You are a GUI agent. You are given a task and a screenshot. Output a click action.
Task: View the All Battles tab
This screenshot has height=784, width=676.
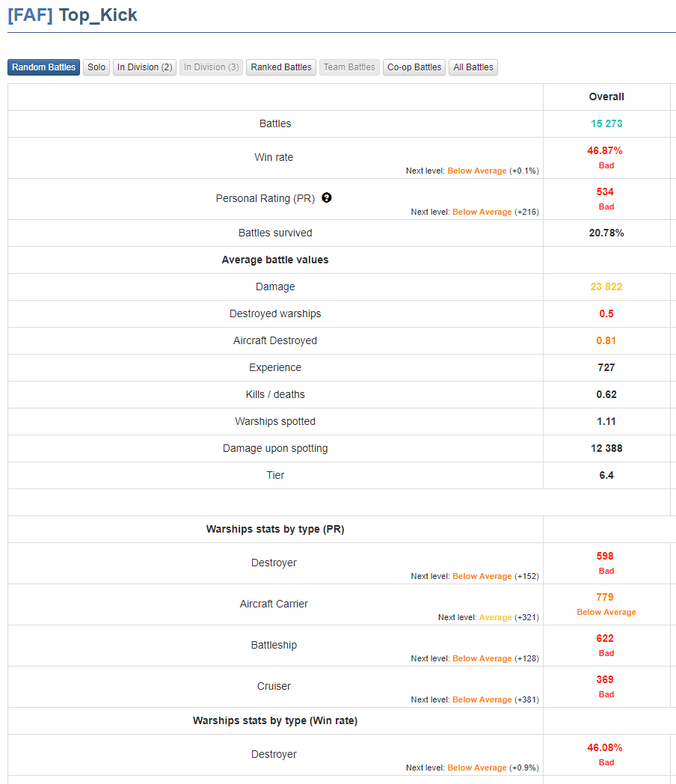[473, 67]
